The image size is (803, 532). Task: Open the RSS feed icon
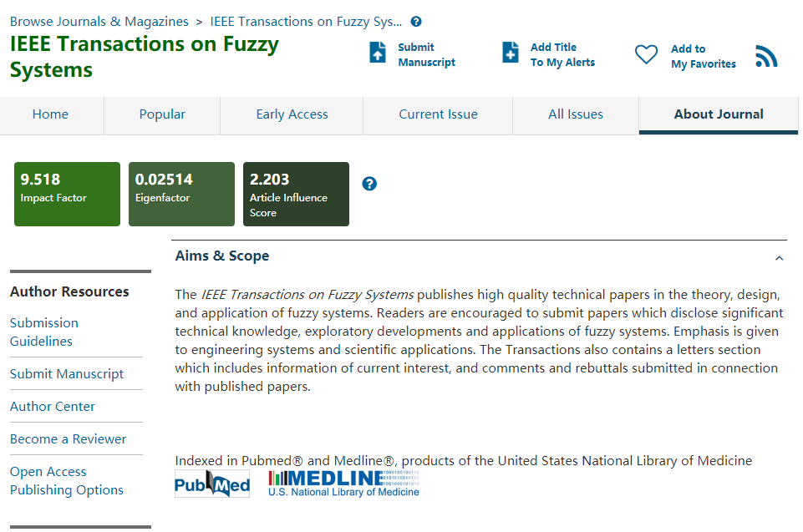pyautogui.click(x=766, y=56)
